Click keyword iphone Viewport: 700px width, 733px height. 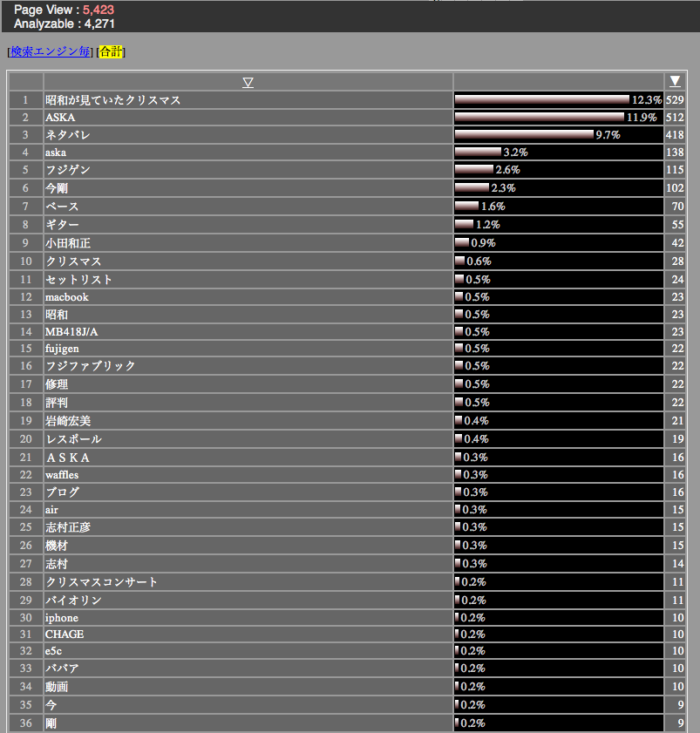62,618
